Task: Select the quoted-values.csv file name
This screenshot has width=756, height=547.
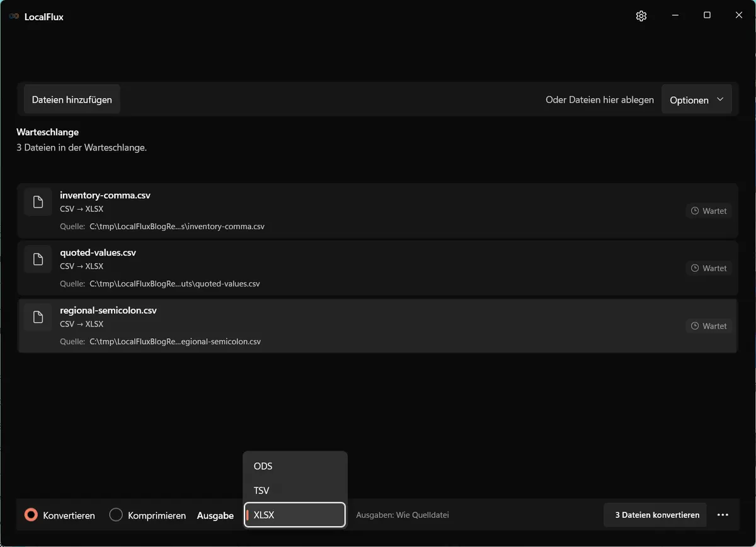Action: tap(98, 252)
